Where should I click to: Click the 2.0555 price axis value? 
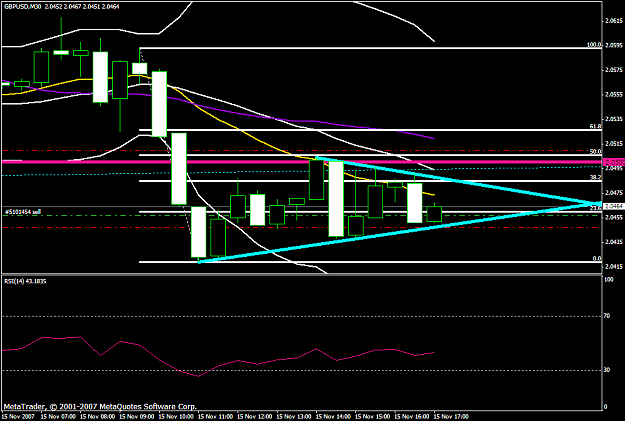point(613,94)
